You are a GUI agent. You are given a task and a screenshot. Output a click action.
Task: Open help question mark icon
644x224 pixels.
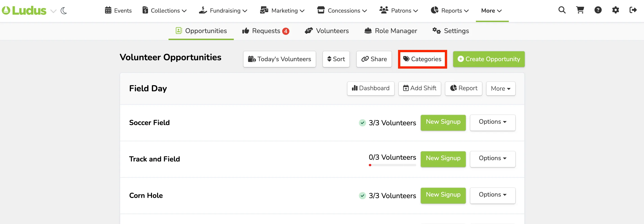(598, 10)
